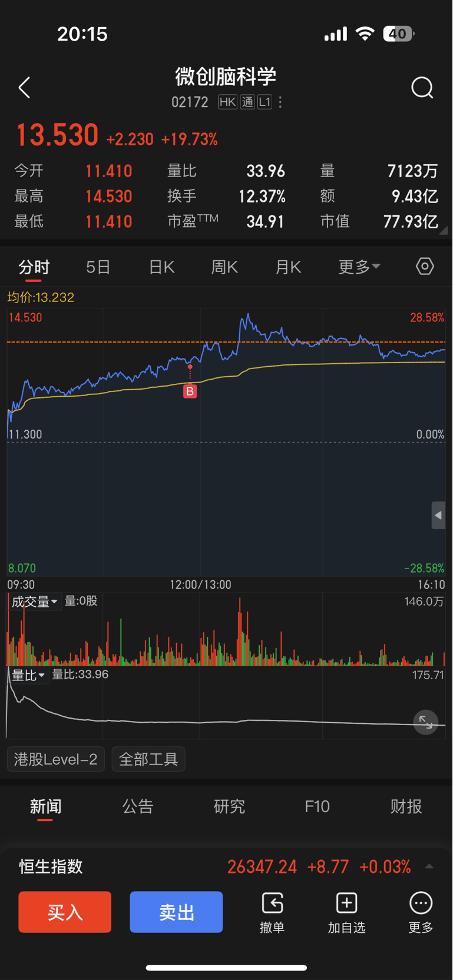Screen dimensions: 453x980
Task: Tap the 市盈TTM value 34.91
Action: coord(266,222)
